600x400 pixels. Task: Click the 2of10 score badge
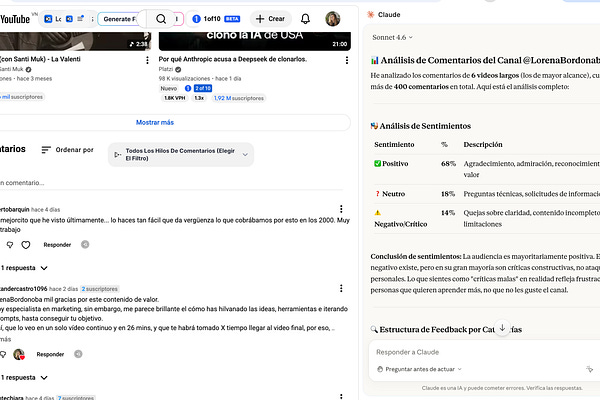click(x=203, y=88)
